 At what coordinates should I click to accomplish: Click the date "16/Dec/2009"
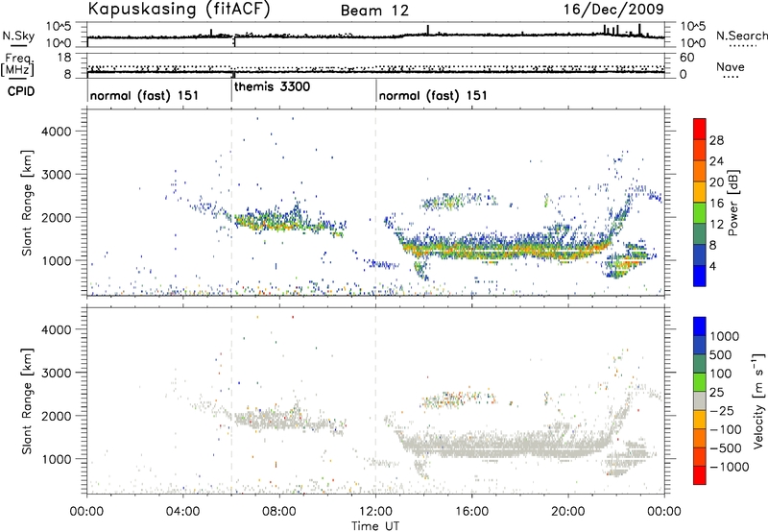pyautogui.click(x=613, y=9)
